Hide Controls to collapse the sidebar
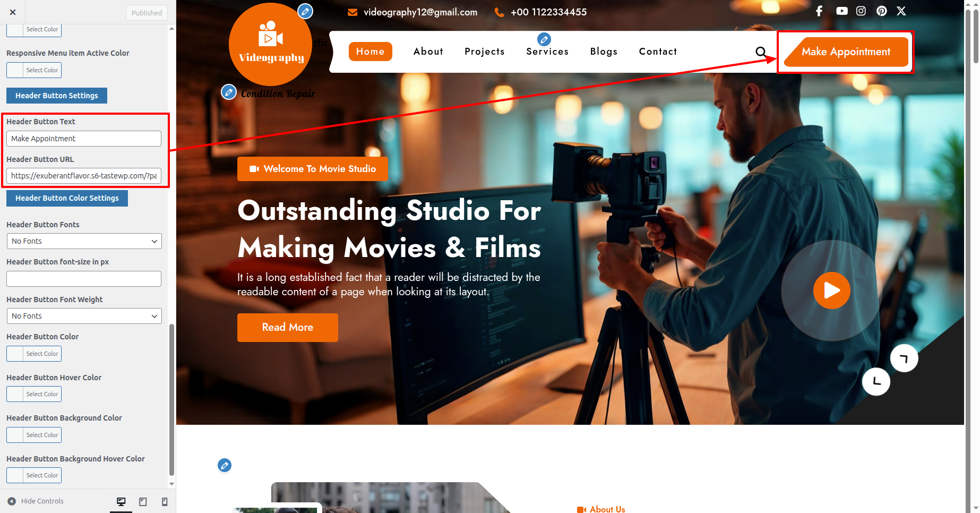 click(x=36, y=501)
